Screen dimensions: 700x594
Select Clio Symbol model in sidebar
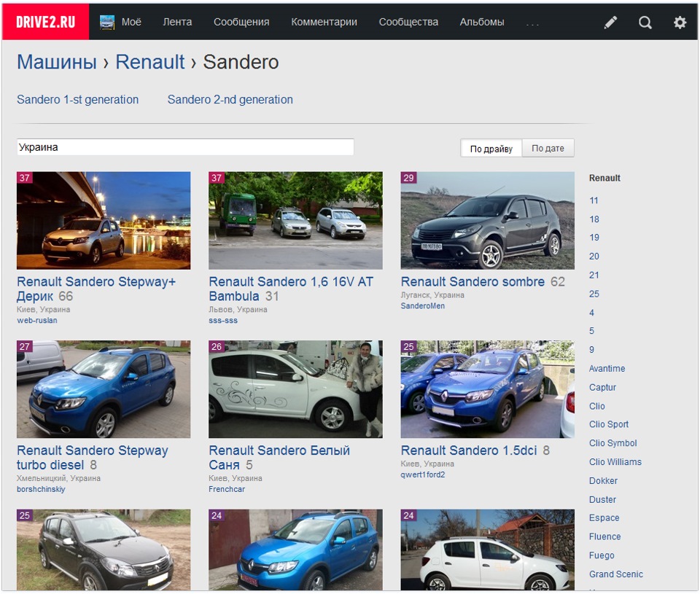pyautogui.click(x=613, y=443)
